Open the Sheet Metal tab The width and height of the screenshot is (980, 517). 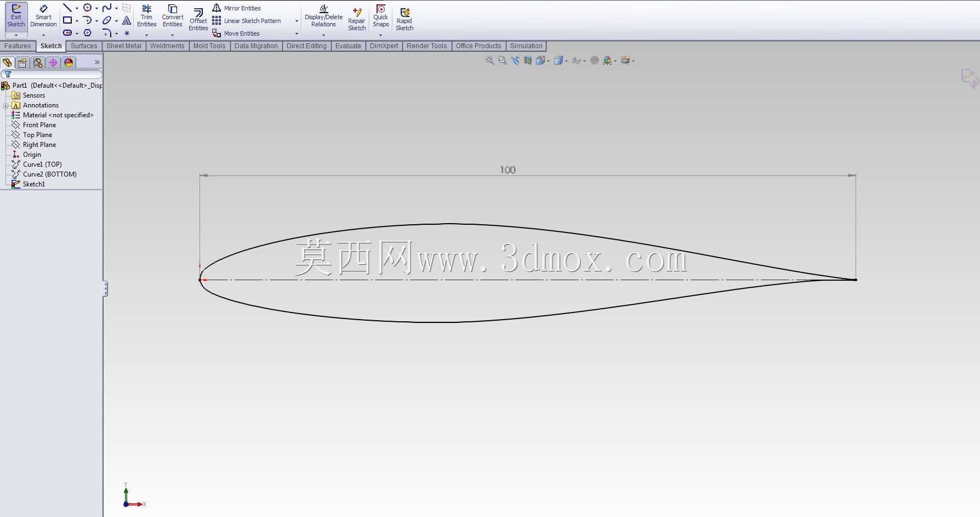pyautogui.click(x=124, y=46)
